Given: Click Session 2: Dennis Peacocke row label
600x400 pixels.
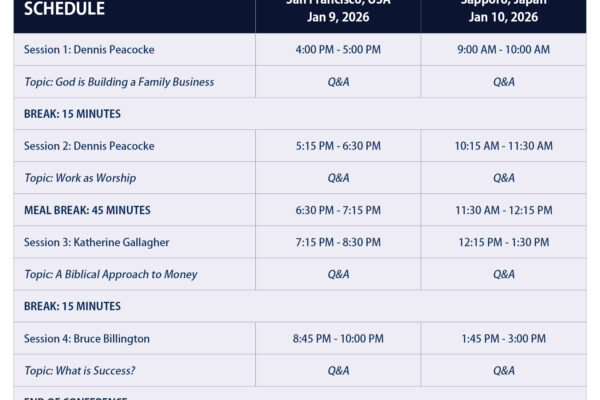Looking at the screenshot, I should [89, 146].
